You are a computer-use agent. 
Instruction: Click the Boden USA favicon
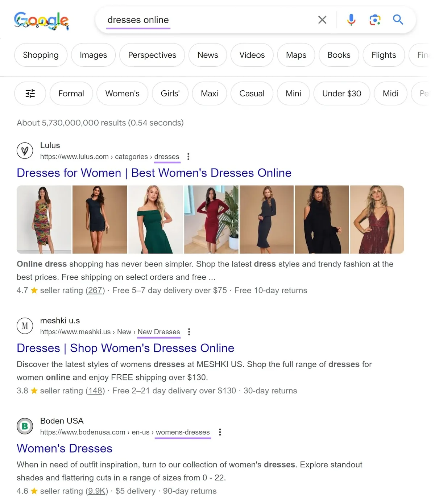point(25,426)
